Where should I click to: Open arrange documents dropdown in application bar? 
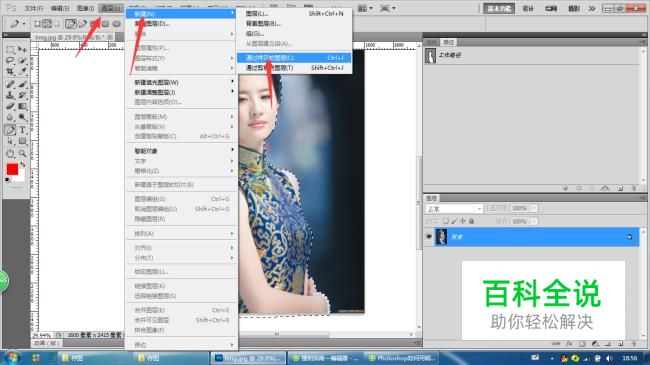coord(365,8)
